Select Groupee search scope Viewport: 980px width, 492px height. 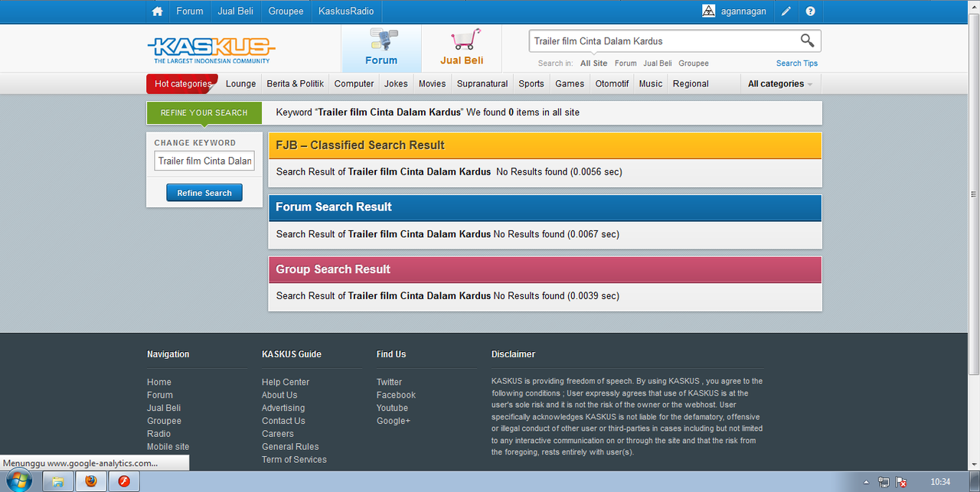point(694,64)
